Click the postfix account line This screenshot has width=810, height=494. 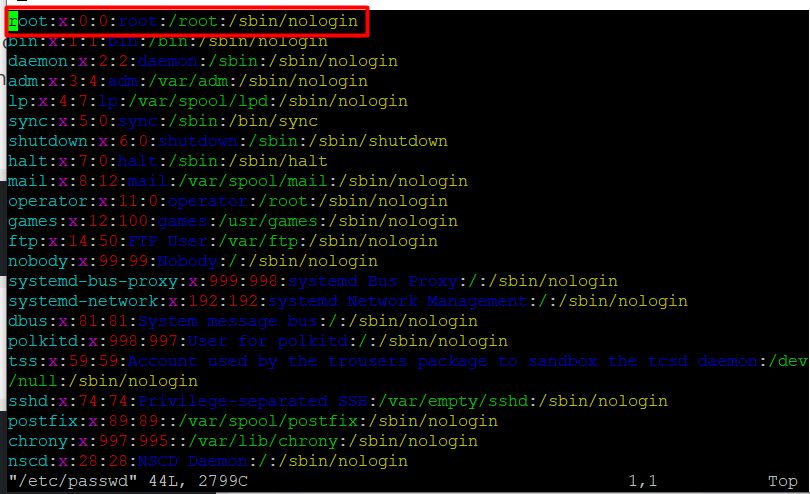click(x=253, y=421)
